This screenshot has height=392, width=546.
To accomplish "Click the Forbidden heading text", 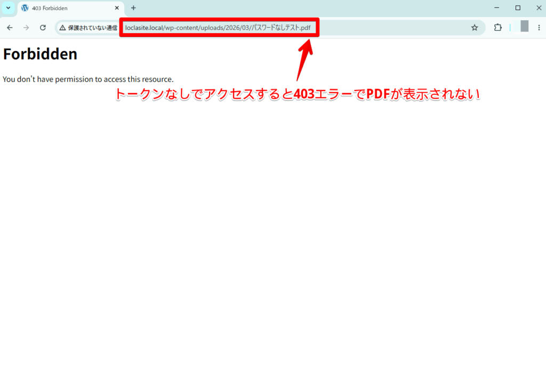I will (40, 54).
